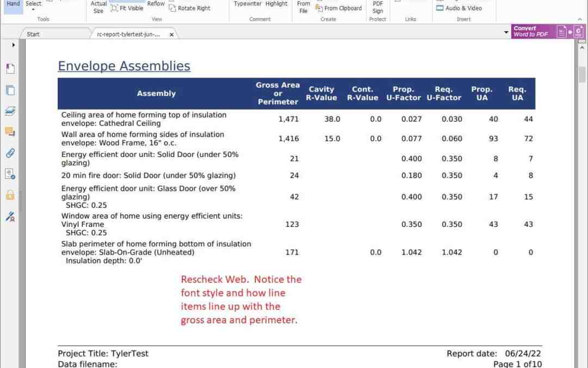The width and height of the screenshot is (588, 368).
Task: Open the Pages thumbnails panel
Action: click(x=10, y=90)
